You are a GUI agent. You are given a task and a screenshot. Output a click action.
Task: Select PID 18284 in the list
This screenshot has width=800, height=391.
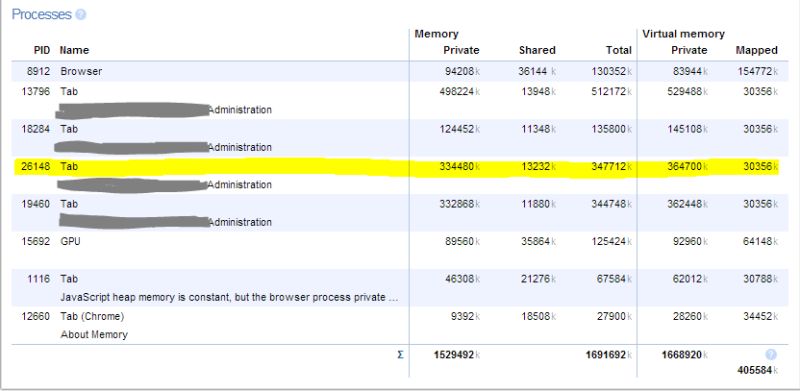pyautogui.click(x=36, y=129)
